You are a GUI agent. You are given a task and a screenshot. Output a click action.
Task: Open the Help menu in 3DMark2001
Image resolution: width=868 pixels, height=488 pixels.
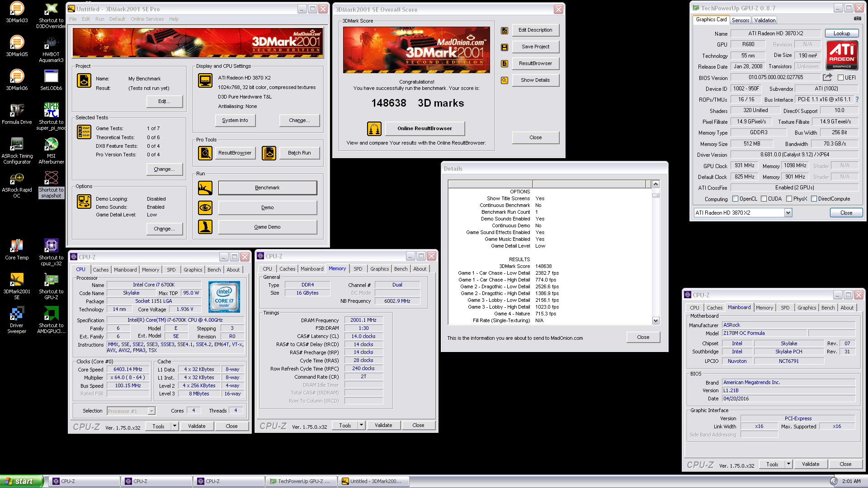click(x=174, y=19)
